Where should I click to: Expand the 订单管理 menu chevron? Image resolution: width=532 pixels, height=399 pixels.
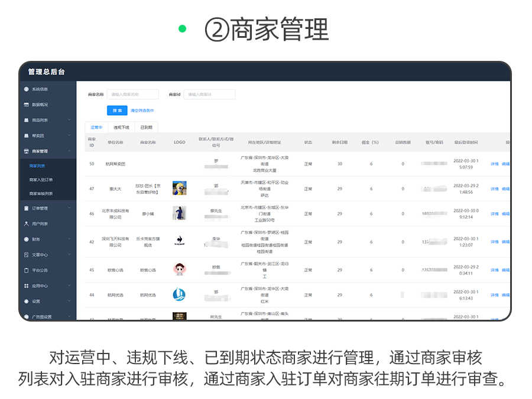point(69,208)
